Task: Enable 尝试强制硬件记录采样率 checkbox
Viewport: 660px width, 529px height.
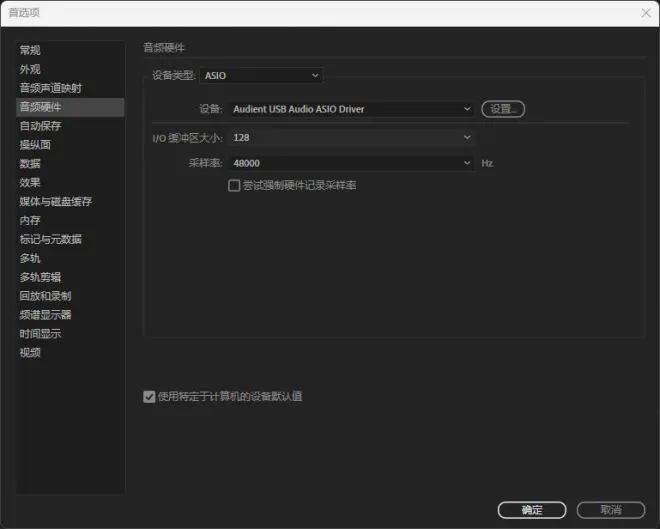Action: (234, 186)
